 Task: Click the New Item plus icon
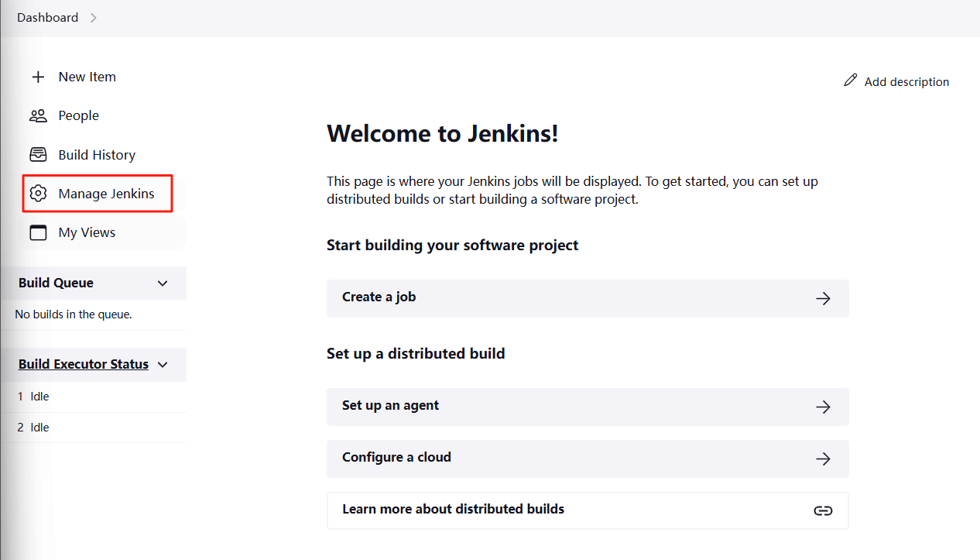(x=38, y=77)
